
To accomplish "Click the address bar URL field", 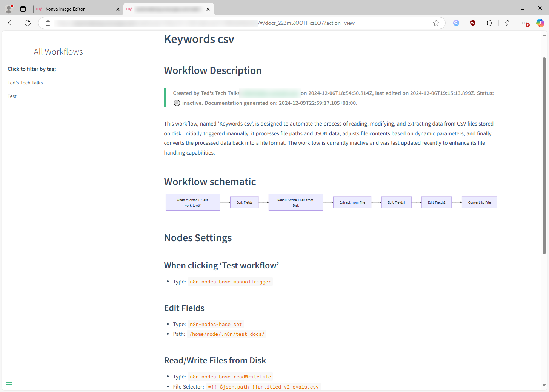I will click(x=241, y=23).
